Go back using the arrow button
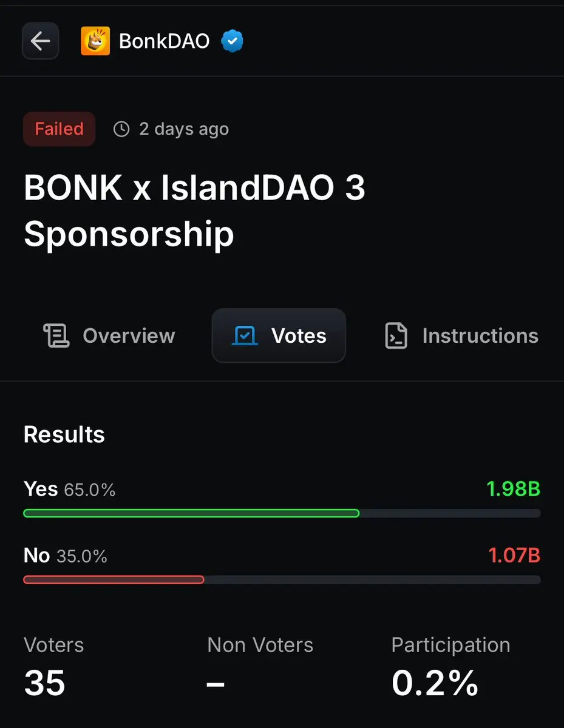The image size is (564, 728). (x=40, y=41)
